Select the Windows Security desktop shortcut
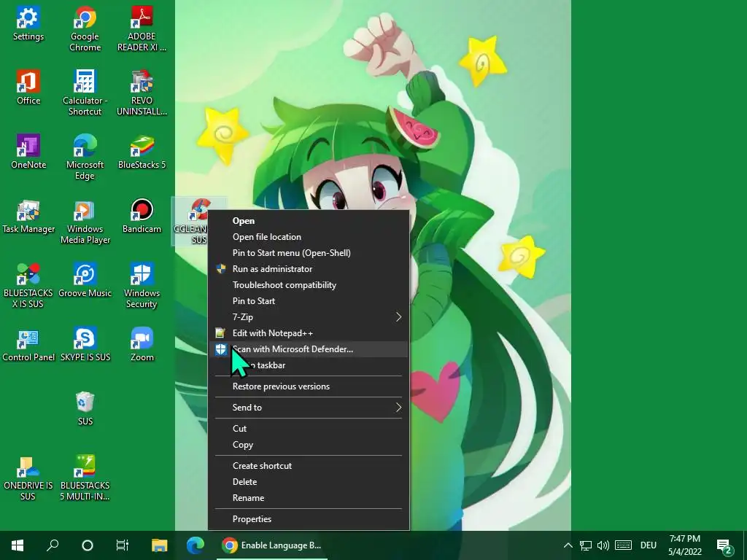The width and height of the screenshot is (747, 560). 142,286
